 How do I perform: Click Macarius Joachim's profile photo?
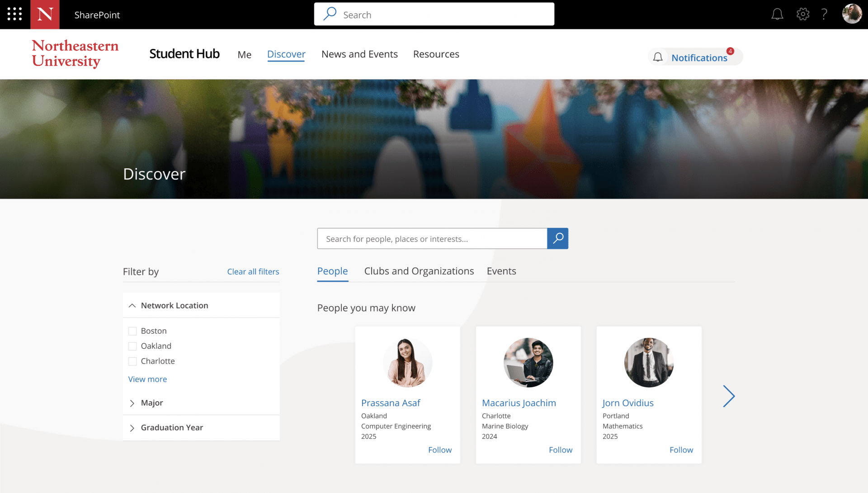coord(528,362)
